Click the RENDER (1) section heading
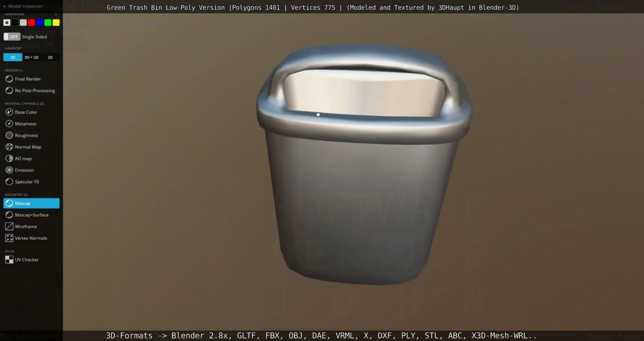644x341 pixels. point(14,70)
